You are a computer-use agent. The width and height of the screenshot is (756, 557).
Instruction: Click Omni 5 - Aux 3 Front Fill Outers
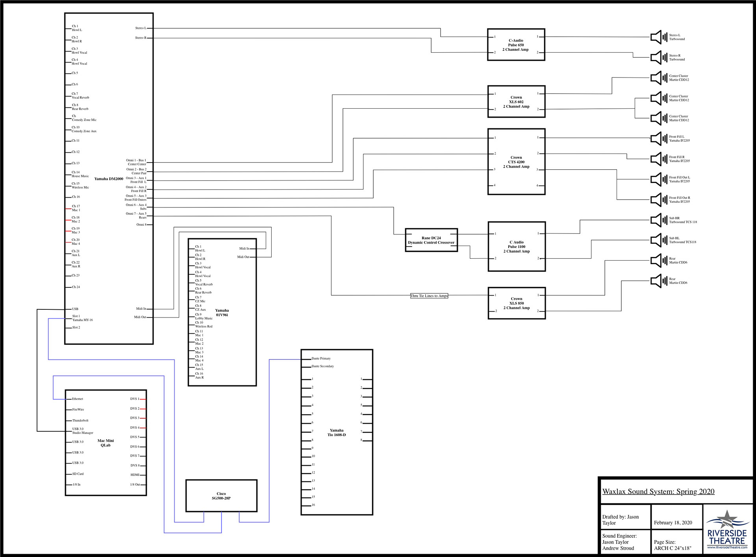[x=135, y=198]
